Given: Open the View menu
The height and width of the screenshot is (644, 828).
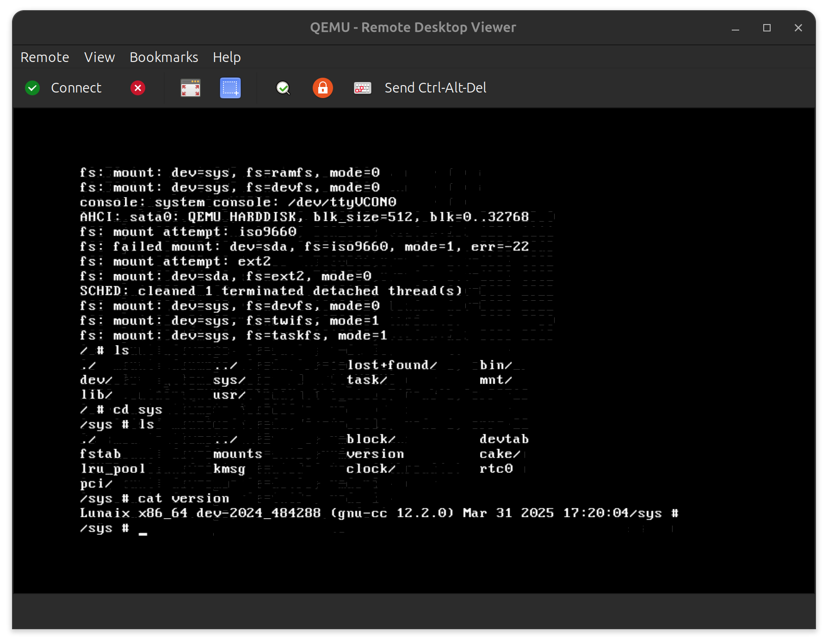Looking at the screenshot, I should (x=99, y=57).
